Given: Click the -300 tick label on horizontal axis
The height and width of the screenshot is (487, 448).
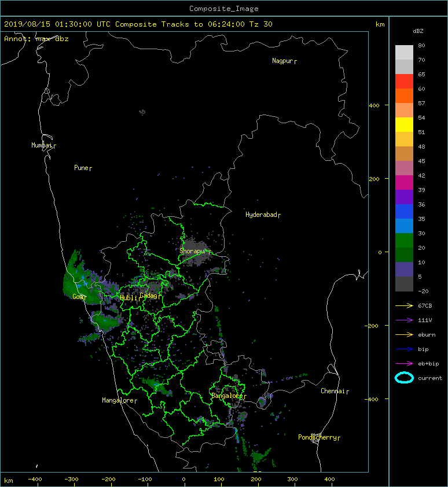Looking at the screenshot, I should 71,479.
